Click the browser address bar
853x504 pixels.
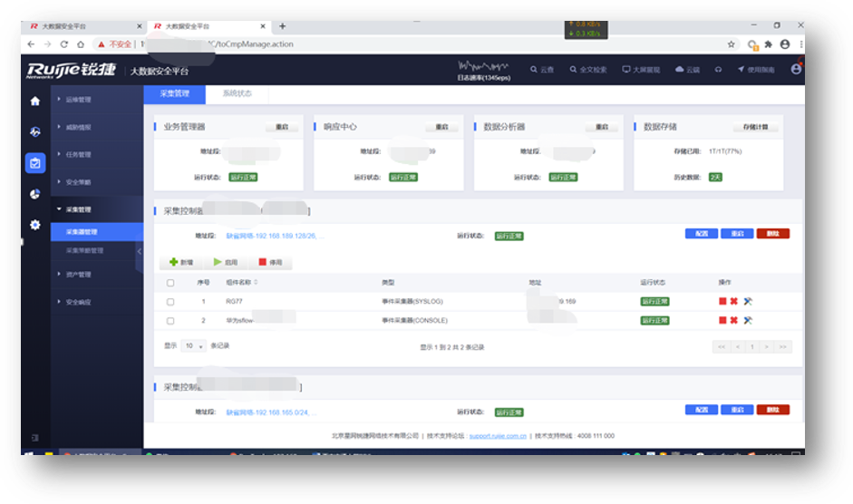coord(408,44)
